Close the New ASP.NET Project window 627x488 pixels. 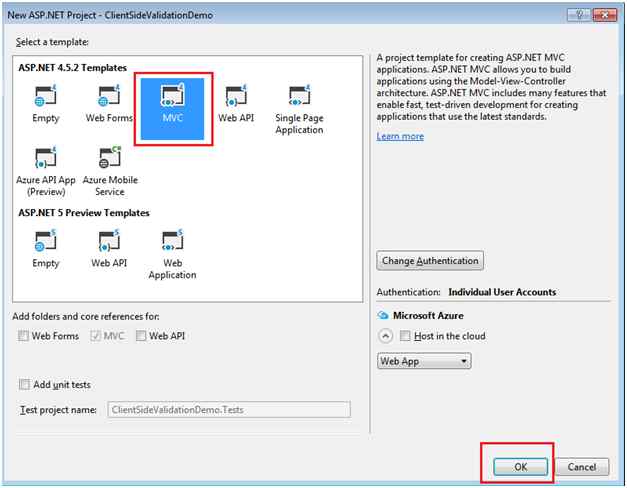(x=605, y=15)
